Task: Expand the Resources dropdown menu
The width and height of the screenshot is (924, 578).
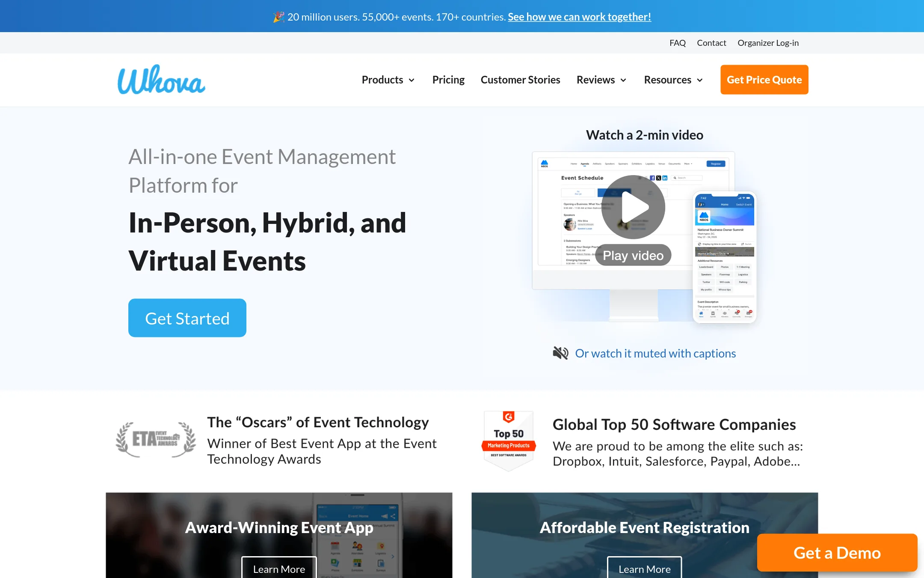Action: click(x=673, y=80)
